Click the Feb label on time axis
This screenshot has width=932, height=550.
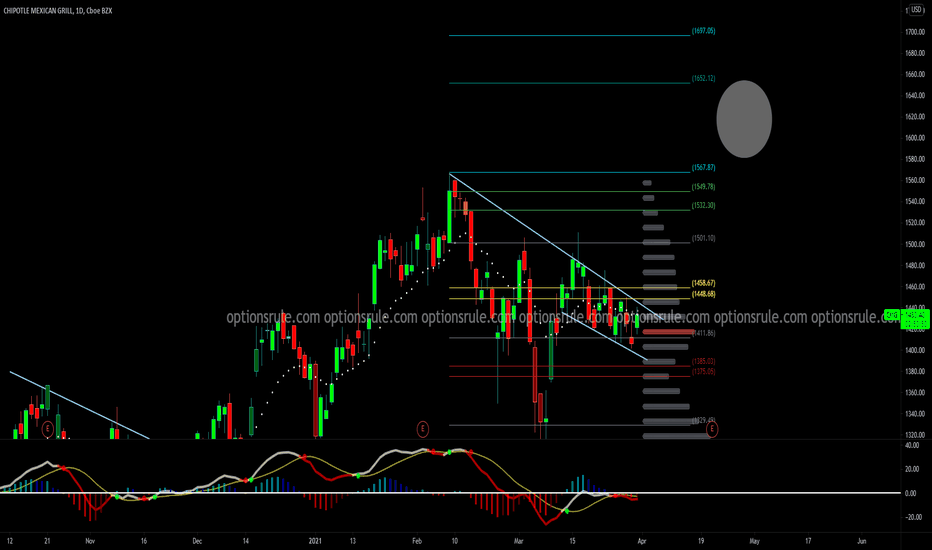coord(417,541)
